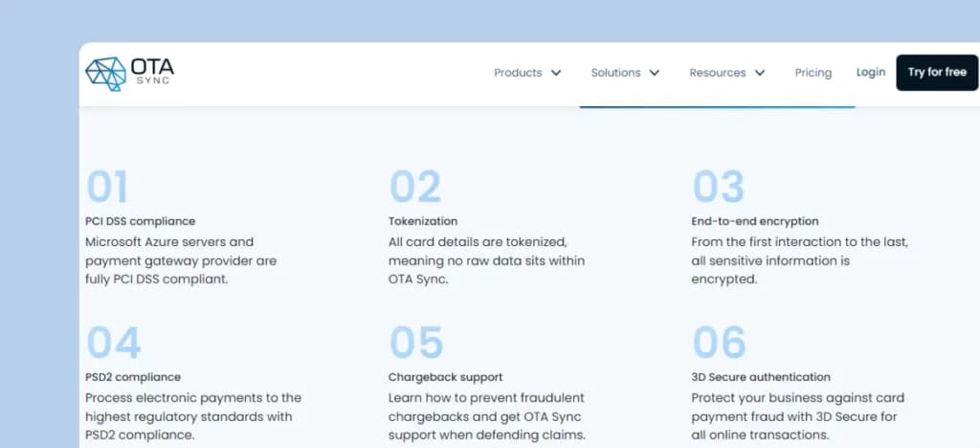Screen dimensions: 980x448
Task: Click the 01 number graphic
Action: coord(107,187)
